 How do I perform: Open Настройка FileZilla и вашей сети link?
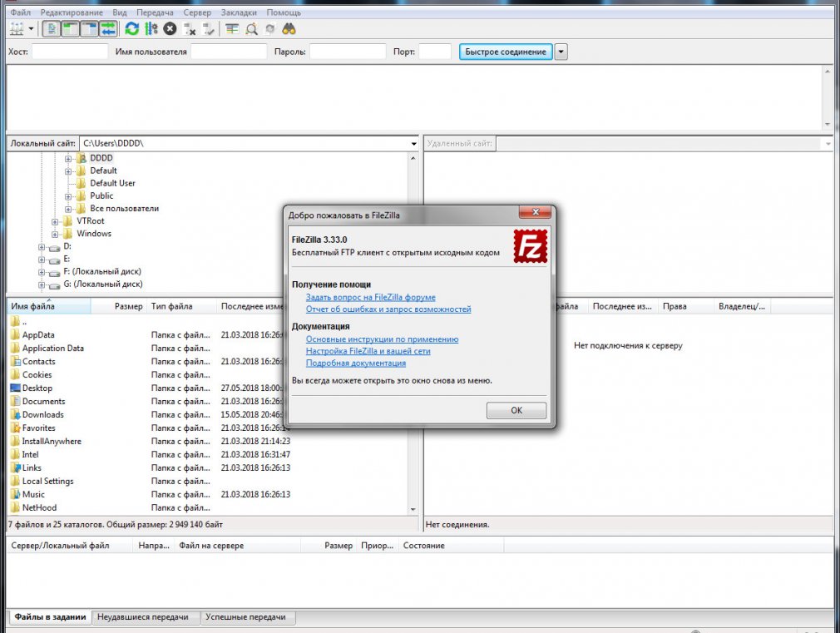click(x=368, y=350)
